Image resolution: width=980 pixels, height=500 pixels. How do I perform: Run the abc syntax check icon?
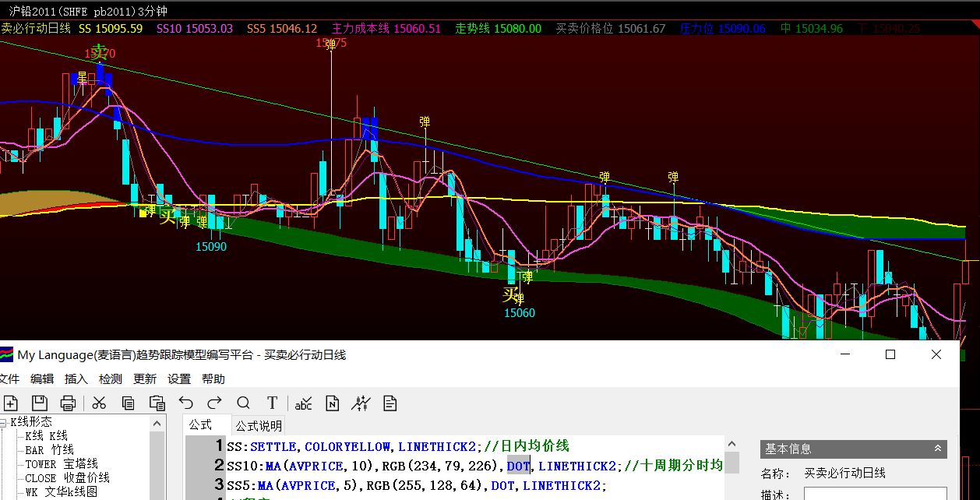[303, 403]
